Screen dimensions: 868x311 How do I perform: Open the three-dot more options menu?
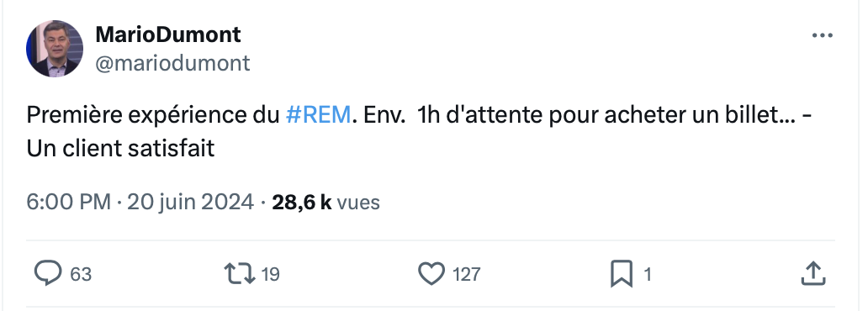(x=822, y=35)
